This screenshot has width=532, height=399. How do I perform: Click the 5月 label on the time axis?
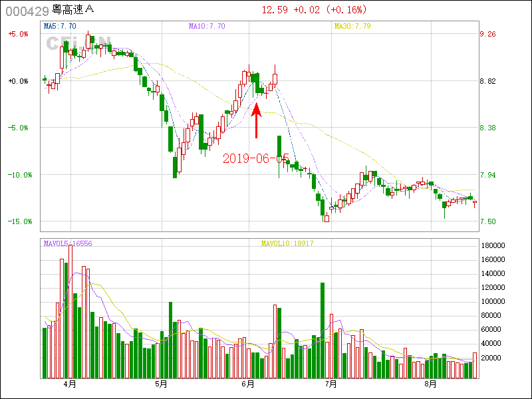160,384
